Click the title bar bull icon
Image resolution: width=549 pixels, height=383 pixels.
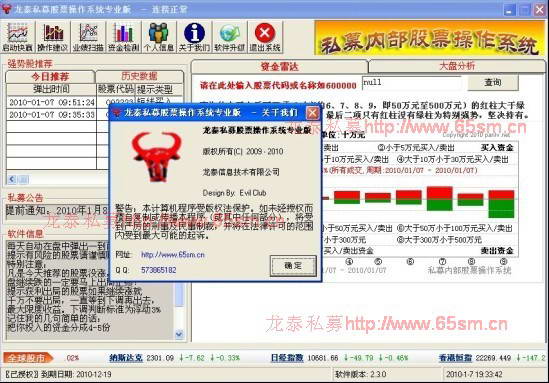(6, 9)
